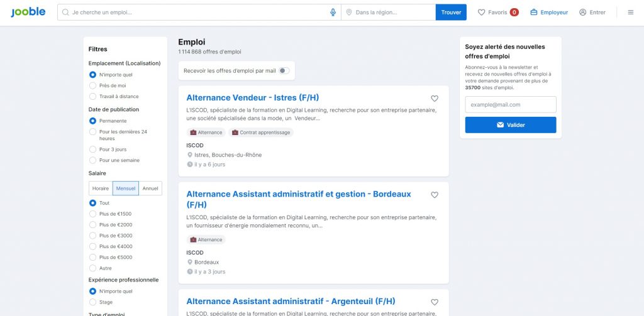
Task: Click the email address input field
Action: pyautogui.click(x=511, y=104)
